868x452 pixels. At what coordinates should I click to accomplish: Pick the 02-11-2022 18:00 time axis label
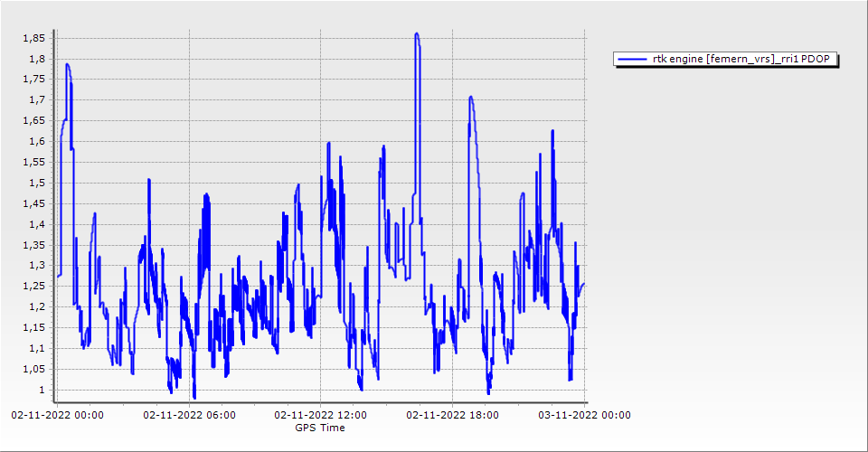453,416
